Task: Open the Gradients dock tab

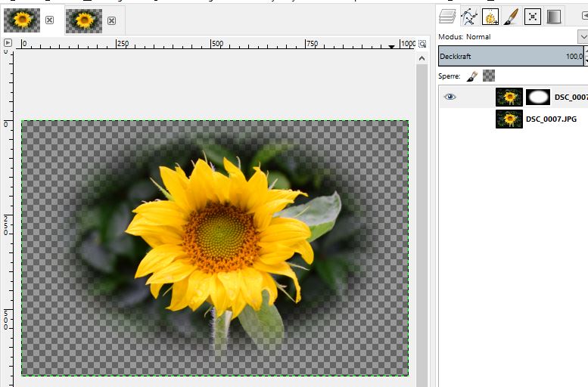Action: click(x=554, y=17)
